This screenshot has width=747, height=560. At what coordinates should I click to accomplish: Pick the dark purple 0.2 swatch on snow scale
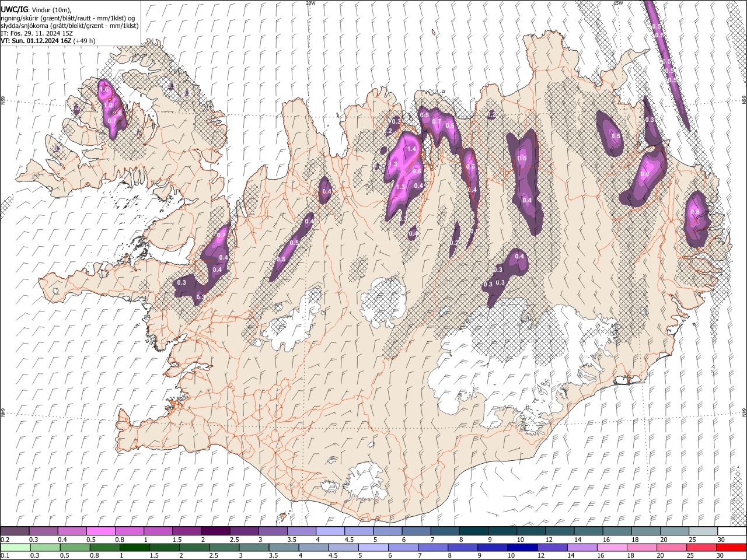tap(15, 531)
